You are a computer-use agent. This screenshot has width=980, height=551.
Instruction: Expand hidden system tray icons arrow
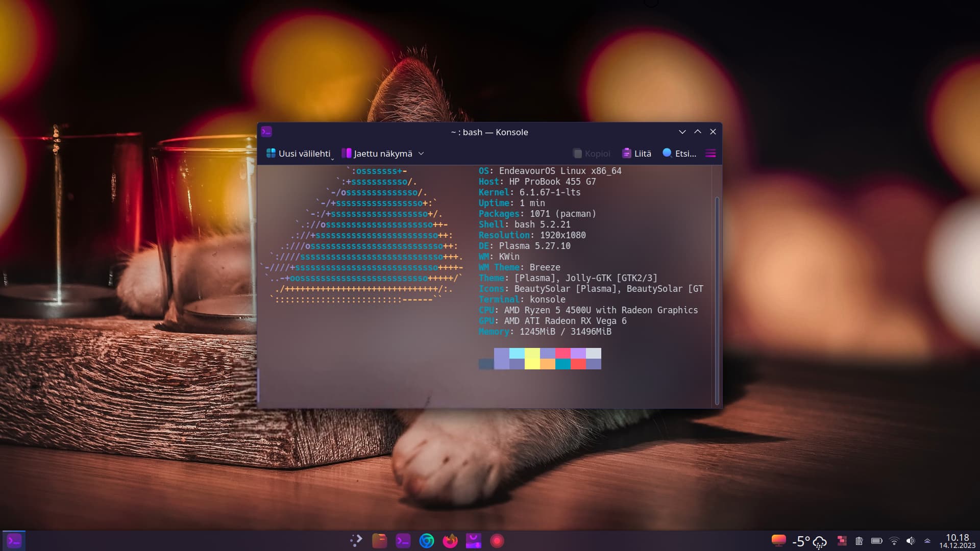click(927, 541)
